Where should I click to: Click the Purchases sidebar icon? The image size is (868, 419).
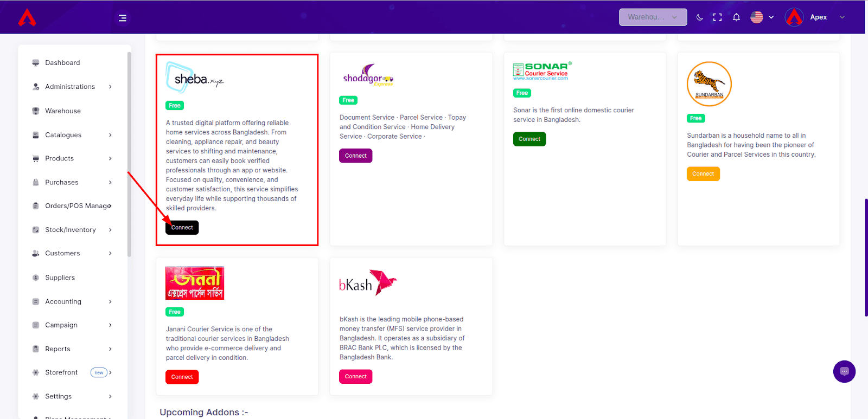tap(36, 183)
